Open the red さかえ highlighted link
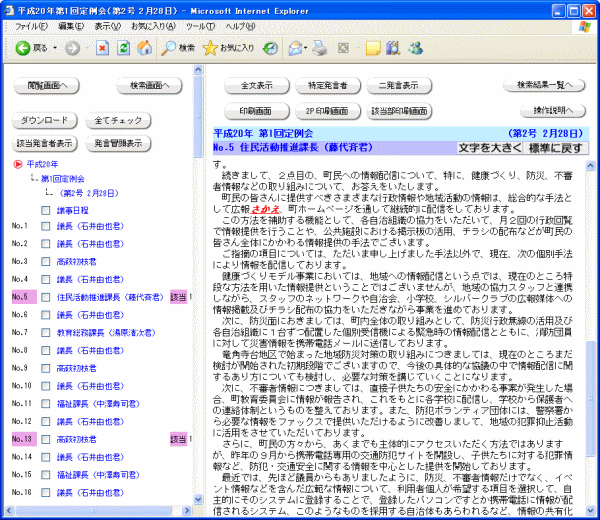The height and width of the screenshot is (520, 600). 265,209
